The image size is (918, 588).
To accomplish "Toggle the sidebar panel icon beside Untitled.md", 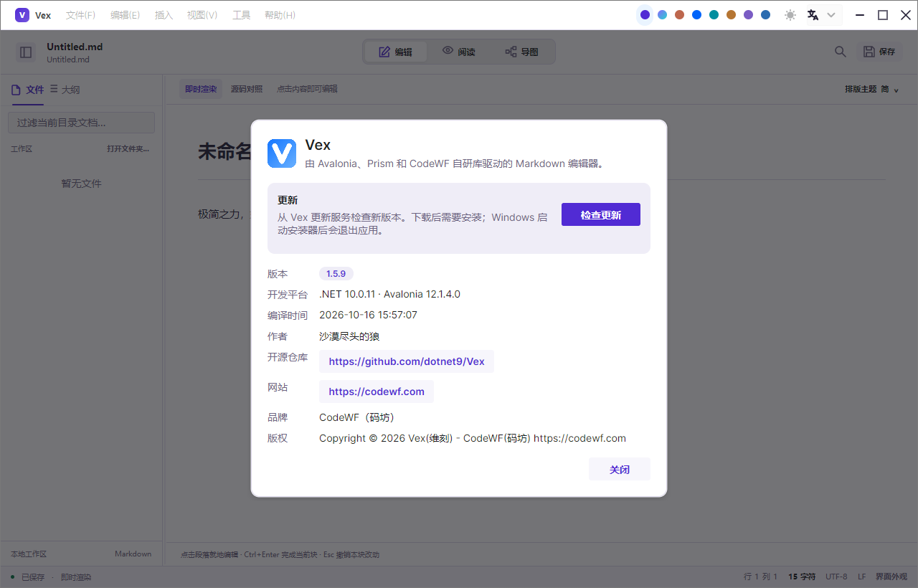I will click(x=26, y=52).
